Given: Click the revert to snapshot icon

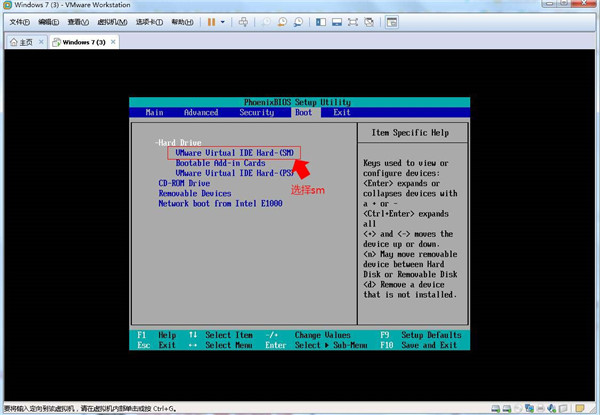Looking at the screenshot, I should coord(282,22).
